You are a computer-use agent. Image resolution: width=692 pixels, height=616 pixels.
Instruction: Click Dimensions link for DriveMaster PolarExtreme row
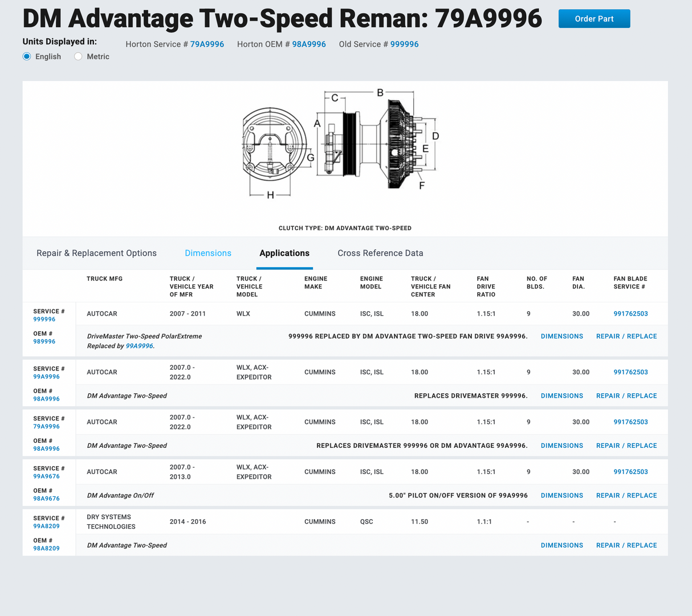pyautogui.click(x=561, y=336)
